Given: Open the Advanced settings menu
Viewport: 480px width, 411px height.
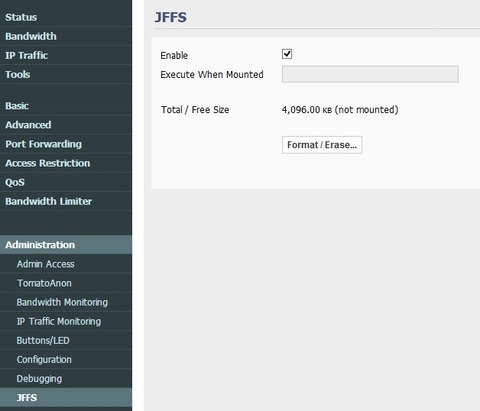Looking at the screenshot, I should (66, 125).
